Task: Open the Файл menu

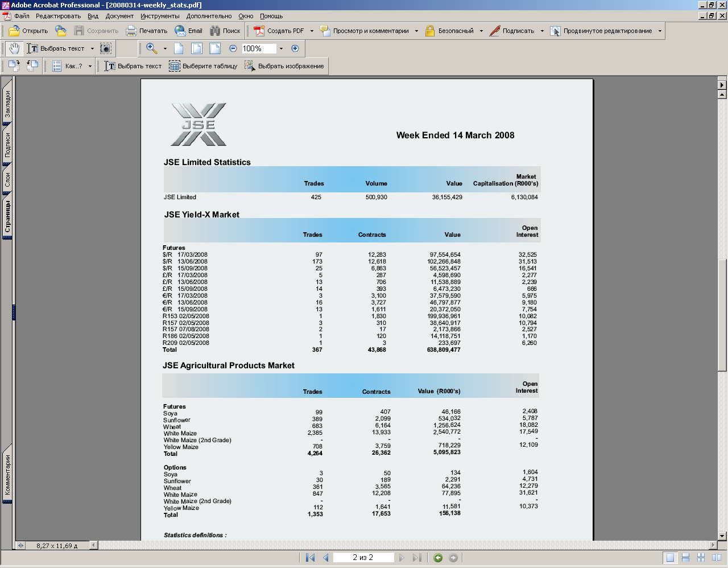Action: (22, 16)
